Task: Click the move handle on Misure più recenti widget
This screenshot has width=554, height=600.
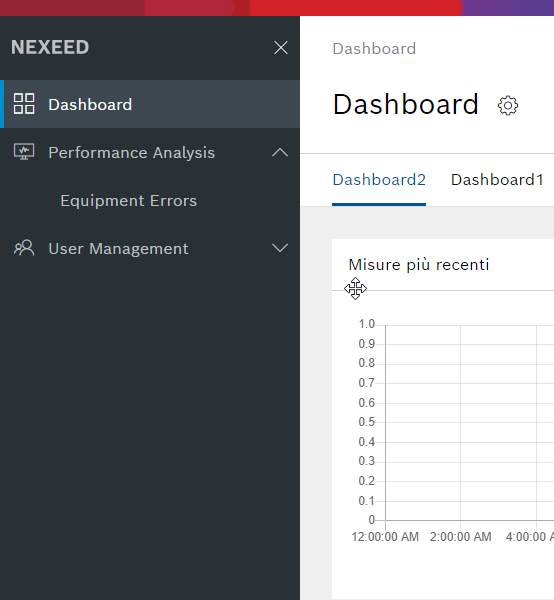Action: pos(355,289)
